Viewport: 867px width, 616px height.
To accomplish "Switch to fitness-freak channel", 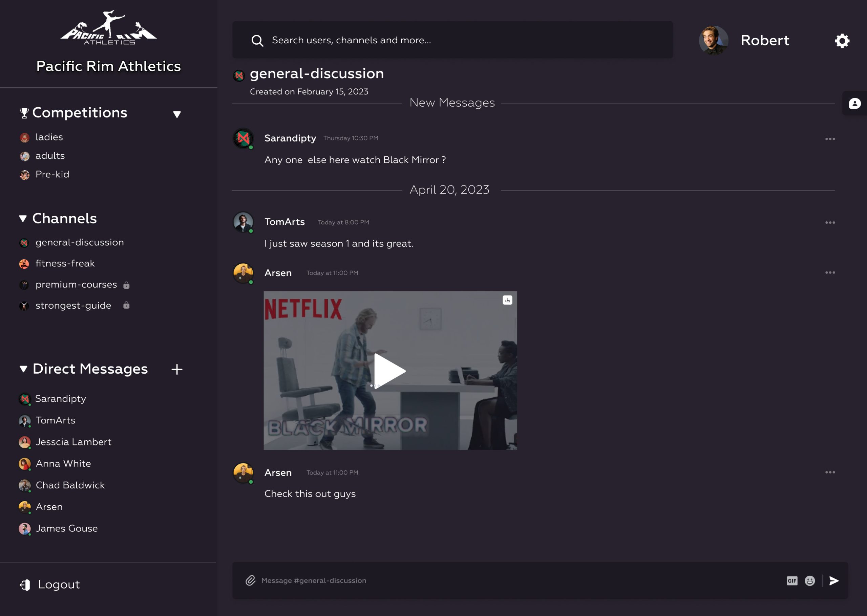I will [x=65, y=263].
